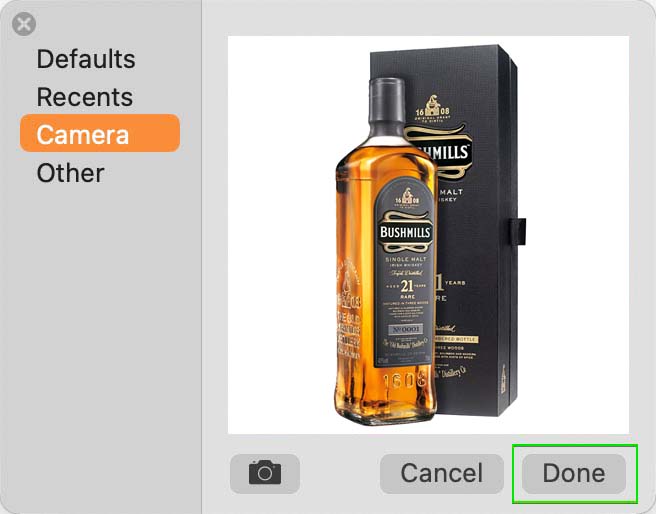Click the No 0001 plate on the bottle label

pyautogui.click(x=405, y=329)
